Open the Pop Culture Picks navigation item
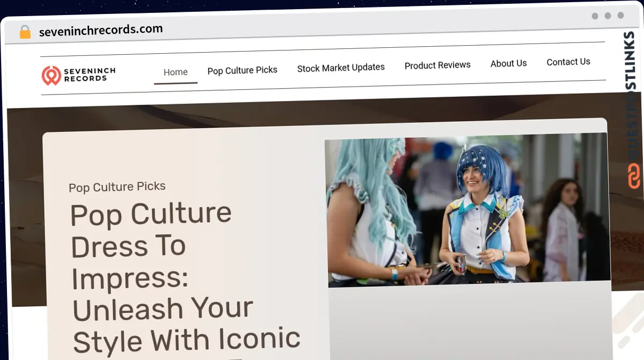The height and width of the screenshot is (360, 644). 242,70
